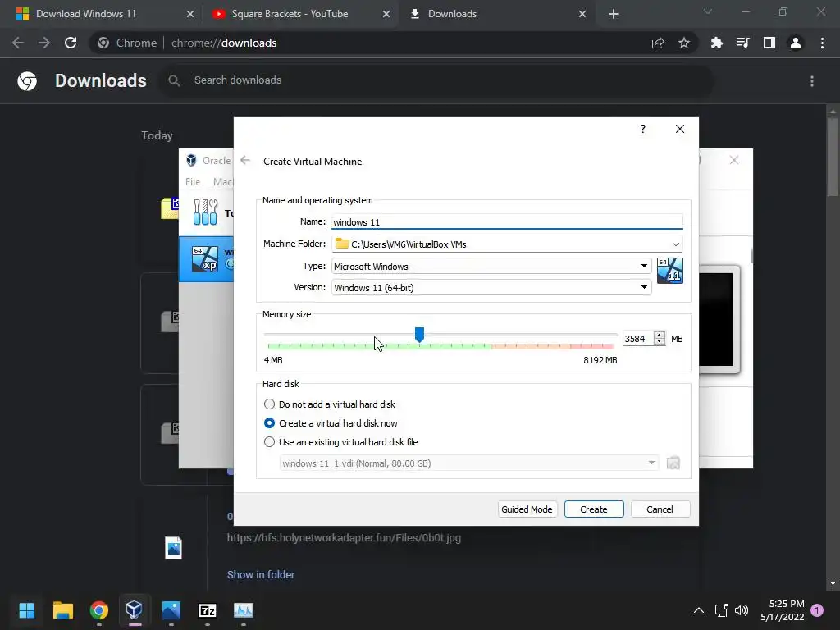Expand the Machine Folder dropdown
The width and height of the screenshot is (840, 630).
pyautogui.click(x=676, y=244)
